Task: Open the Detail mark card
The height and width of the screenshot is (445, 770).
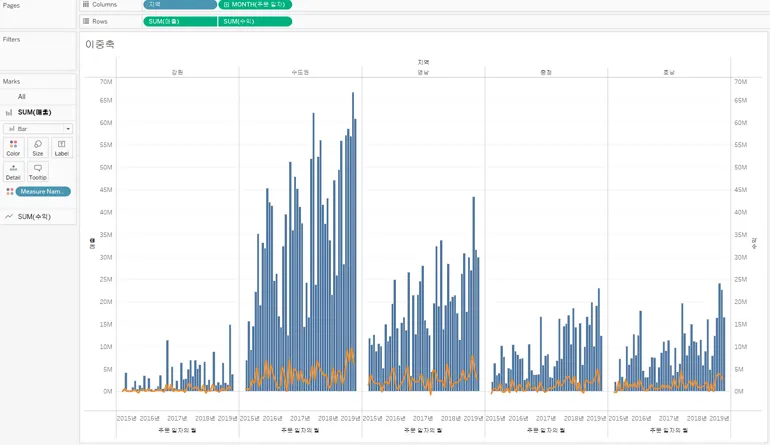Action: point(13,172)
